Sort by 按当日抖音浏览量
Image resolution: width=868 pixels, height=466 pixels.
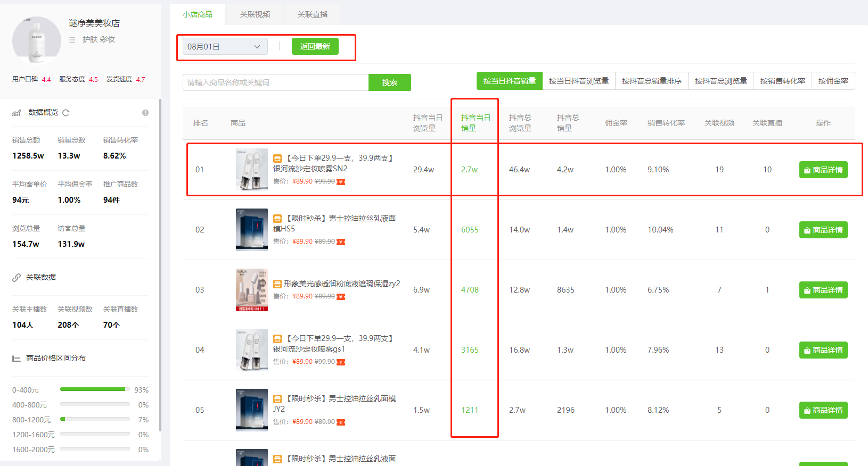click(579, 81)
